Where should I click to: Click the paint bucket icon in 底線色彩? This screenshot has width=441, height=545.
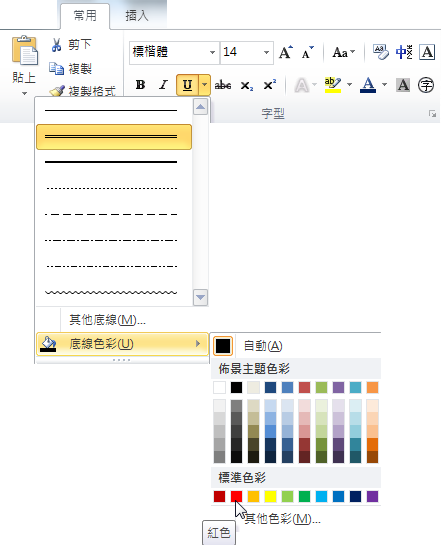[48, 344]
